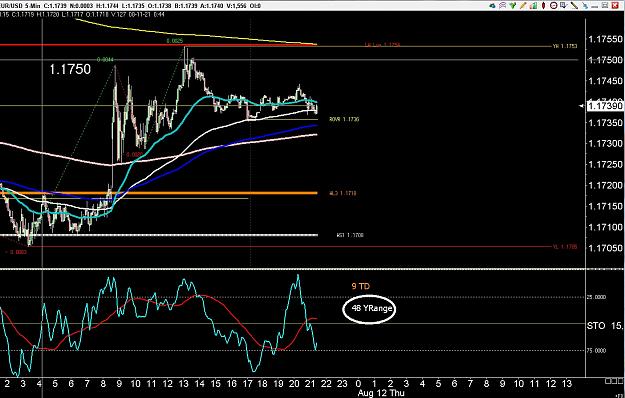
Task: Click the blue pin icon in the toolbar
Action: tap(585, 6)
